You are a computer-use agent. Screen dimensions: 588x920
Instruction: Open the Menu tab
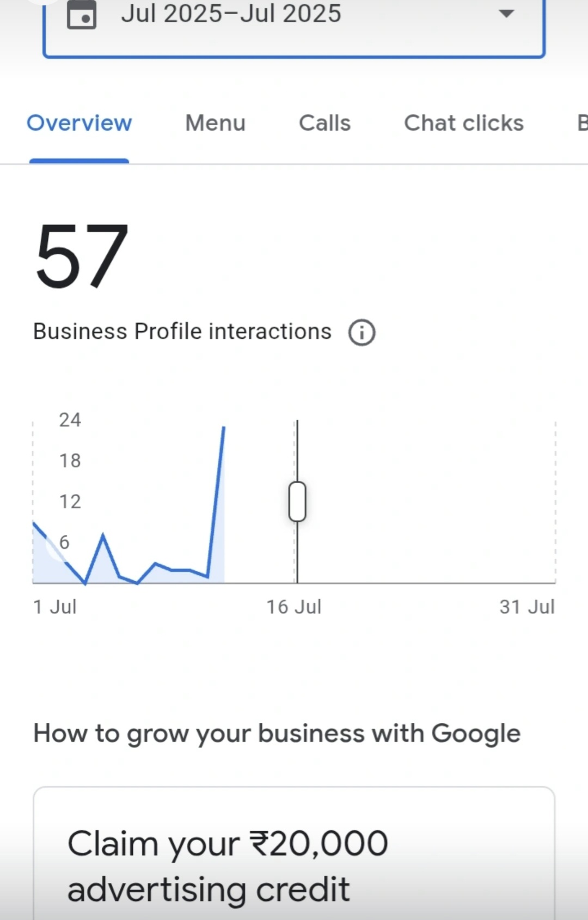pos(216,123)
